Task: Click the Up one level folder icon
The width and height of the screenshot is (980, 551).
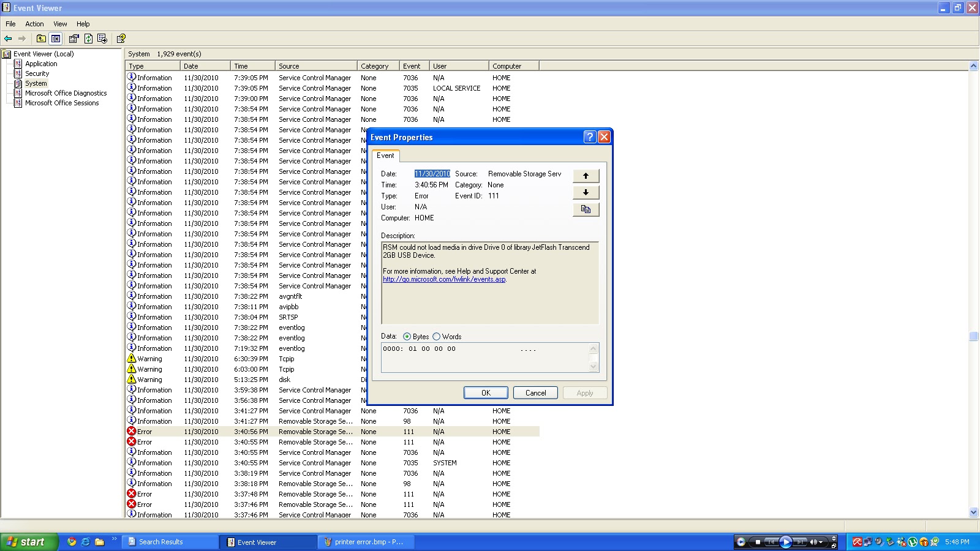Action: coord(41,39)
